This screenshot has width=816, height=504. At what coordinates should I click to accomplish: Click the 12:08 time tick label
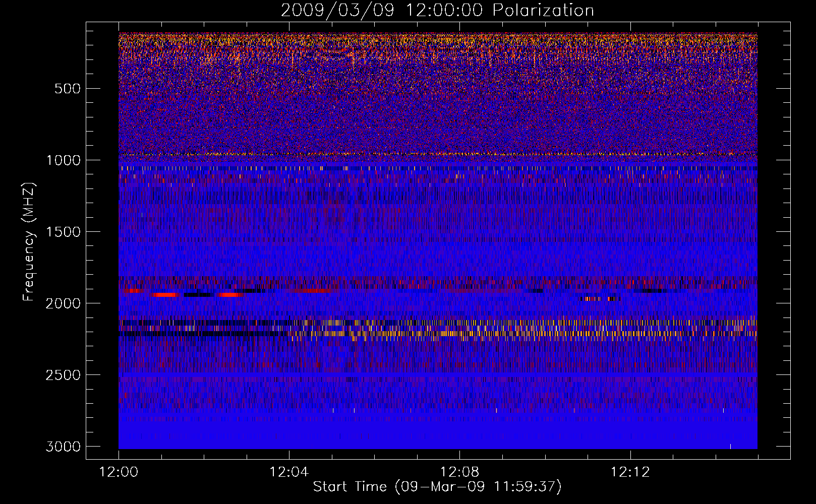pyautogui.click(x=459, y=472)
